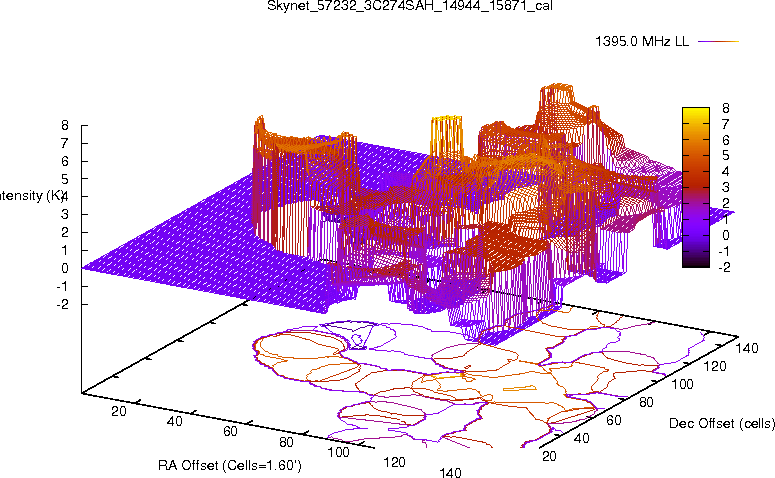Choose tick 80 on the Dec Offset axis
Image resolution: width=775 pixels, height=478 pixels.
click(x=646, y=402)
